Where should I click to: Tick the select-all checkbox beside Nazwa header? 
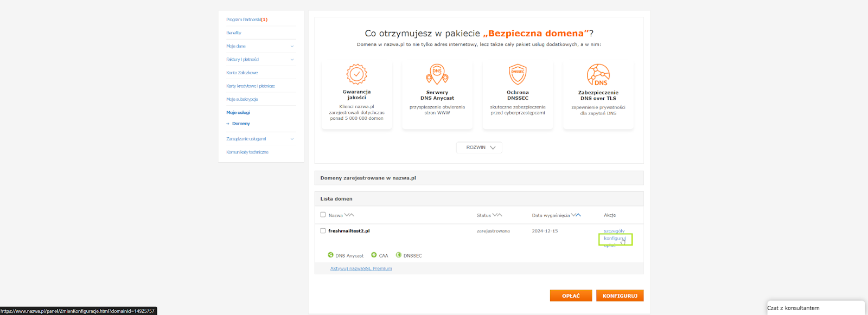click(x=323, y=215)
